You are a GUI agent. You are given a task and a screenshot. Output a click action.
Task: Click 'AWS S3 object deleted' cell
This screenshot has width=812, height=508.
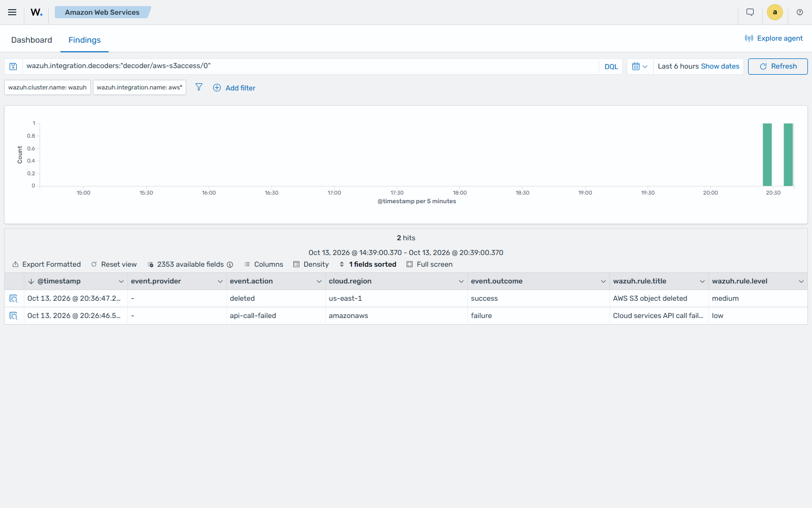click(x=659, y=299)
